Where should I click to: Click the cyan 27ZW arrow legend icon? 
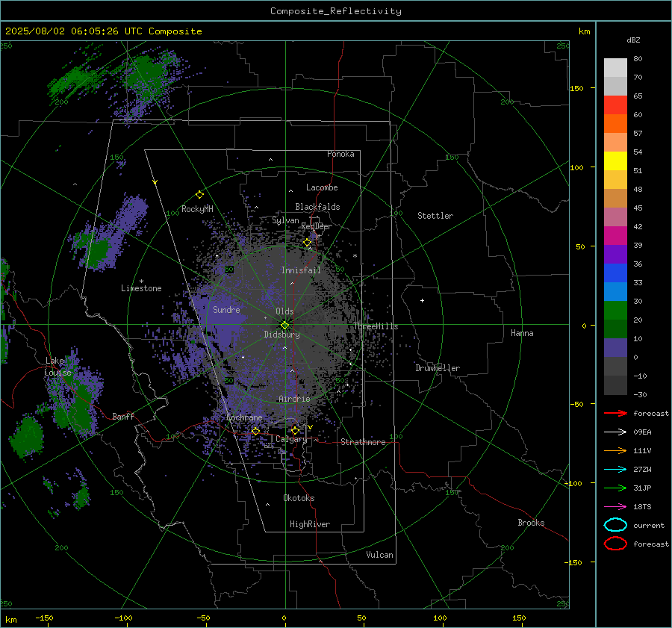coord(615,470)
